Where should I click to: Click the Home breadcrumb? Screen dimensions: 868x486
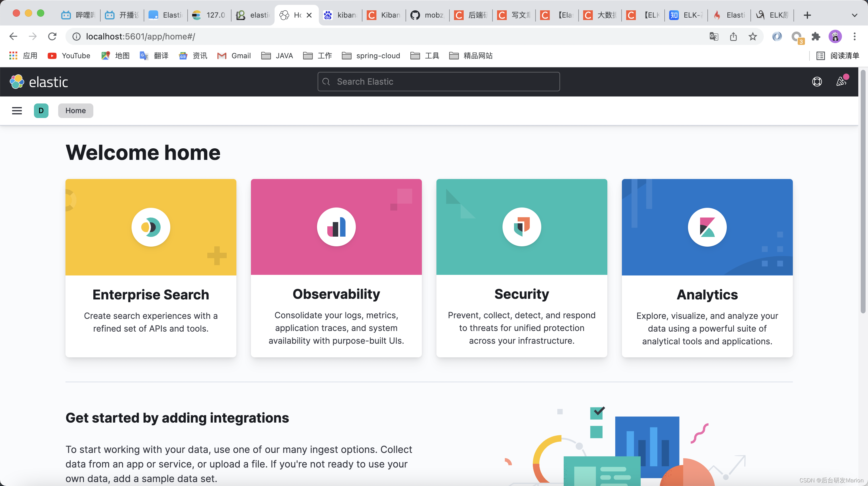coord(75,111)
